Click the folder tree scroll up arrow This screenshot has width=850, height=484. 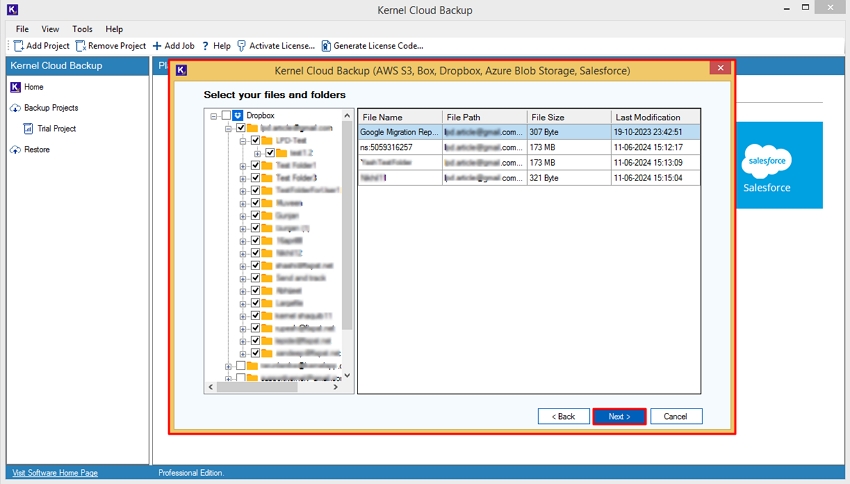(347, 115)
